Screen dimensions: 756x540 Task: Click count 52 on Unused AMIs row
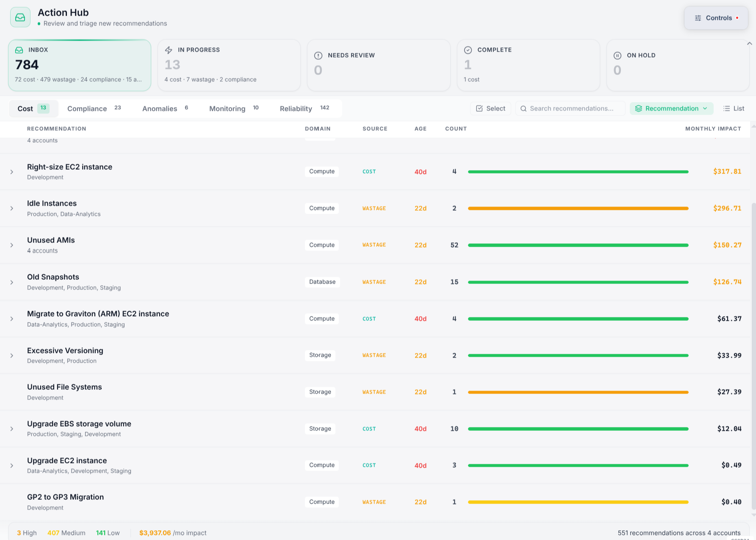point(454,245)
